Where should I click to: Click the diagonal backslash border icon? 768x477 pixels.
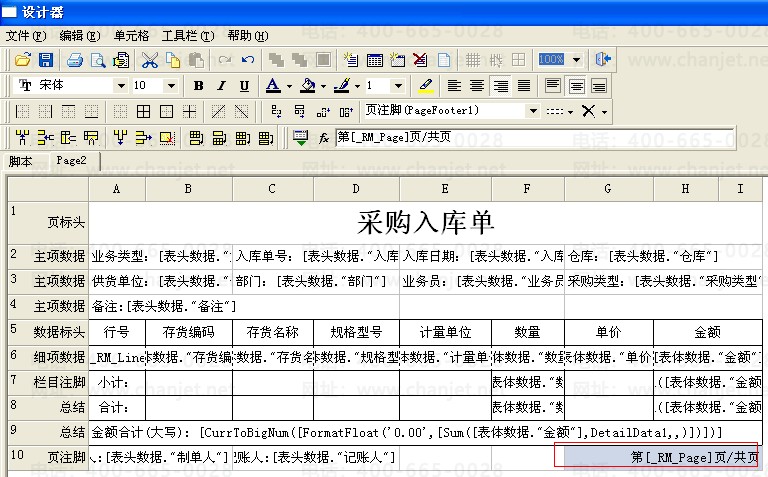(241, 112)
